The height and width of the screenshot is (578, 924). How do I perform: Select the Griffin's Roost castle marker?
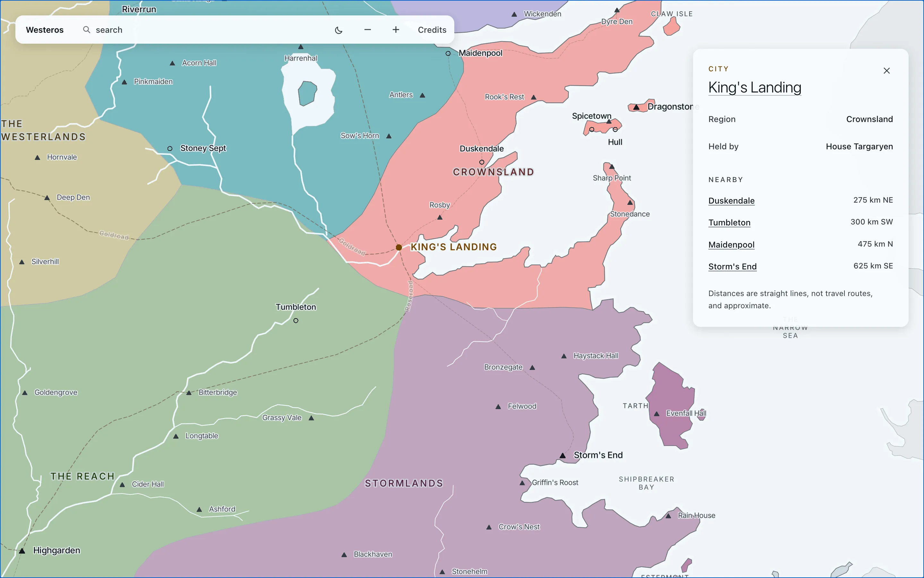[x=522, y=483]
